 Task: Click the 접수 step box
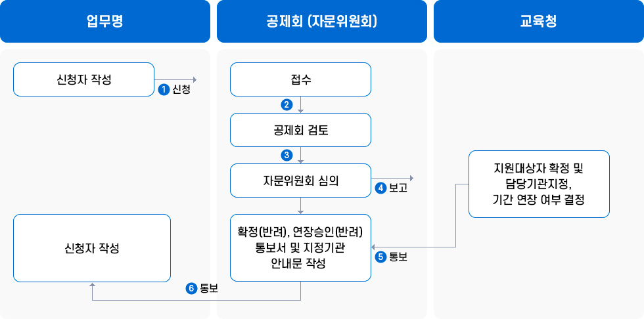click(300, 79)
